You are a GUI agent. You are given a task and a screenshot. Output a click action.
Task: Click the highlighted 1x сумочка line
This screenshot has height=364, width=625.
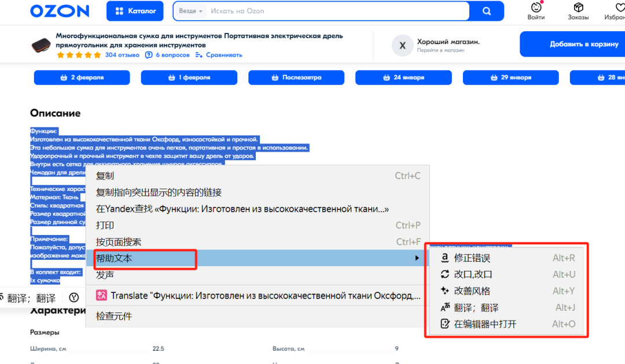pyautogui.click(x=45, y=280)
